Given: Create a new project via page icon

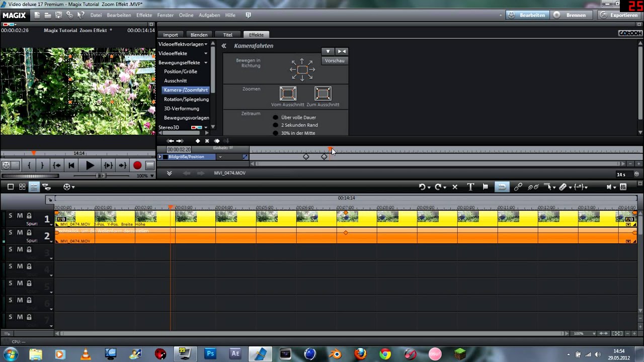Looking at the screenshot, I should point(37,15).
